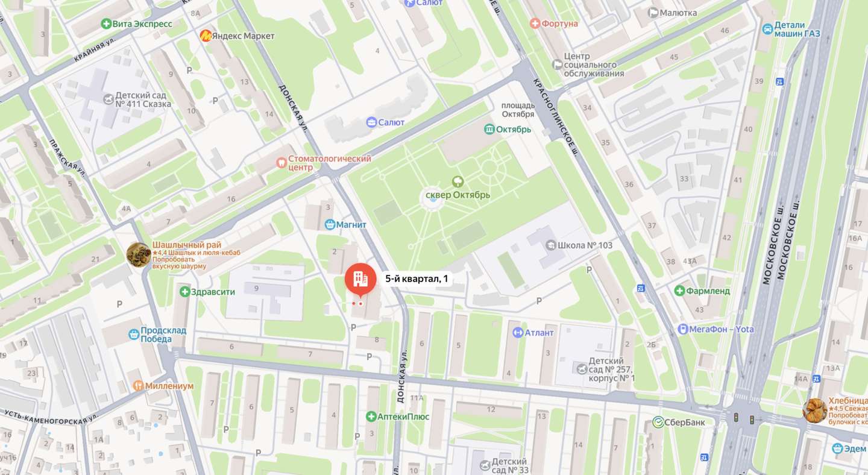Click the Шашлычный рай photo thumbnail
This screenshot has height=475, width=868.
click(x=139, y=254)
